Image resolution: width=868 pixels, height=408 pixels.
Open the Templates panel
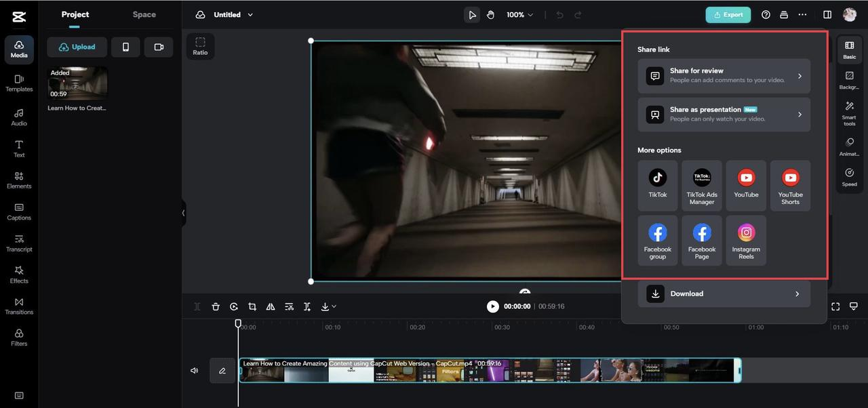(19, 83)
